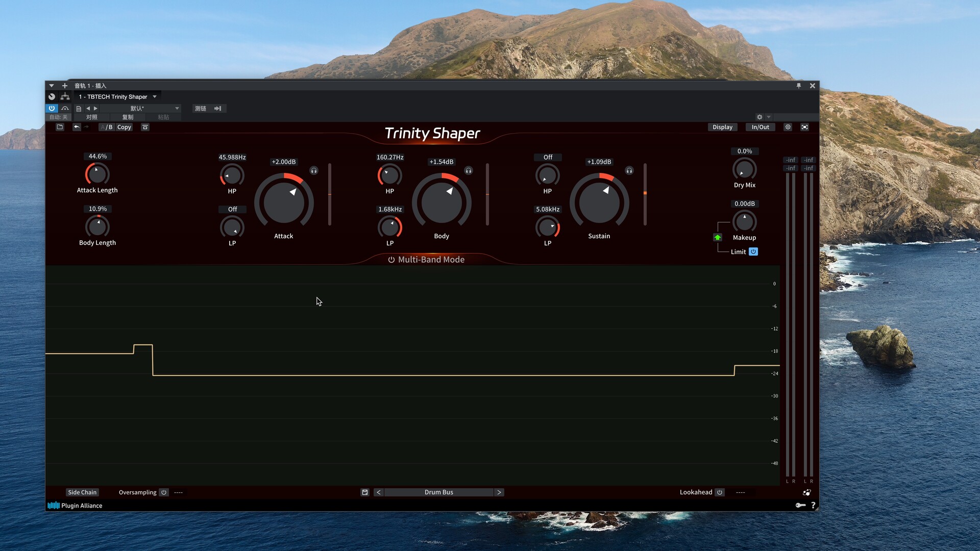The image size is (980, 551).
Task: Click the 复制 copy tab
Action: (128, 117)
